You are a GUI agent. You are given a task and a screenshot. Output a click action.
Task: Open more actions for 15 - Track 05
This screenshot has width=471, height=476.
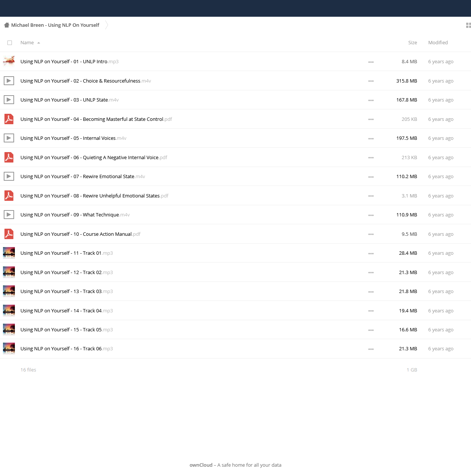pyautogui.click(x=371, y=330)
